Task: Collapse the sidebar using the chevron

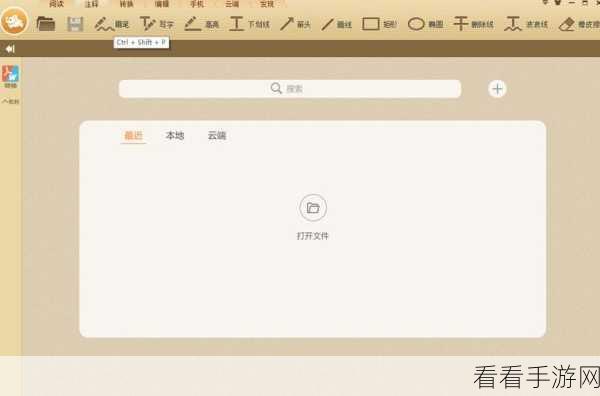Action: click(x=10, y=101)
